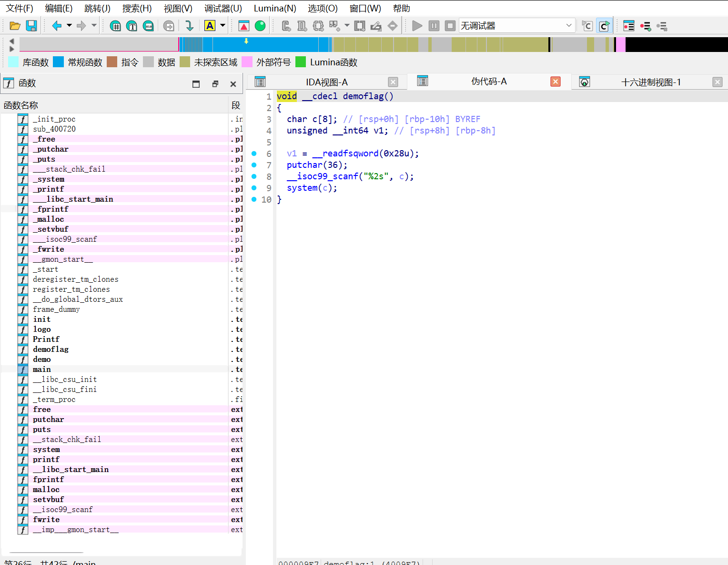This screenshot has height=565, width=728.
Task: Click the text search 'T' toolbar icon
Action: (132, 26)
